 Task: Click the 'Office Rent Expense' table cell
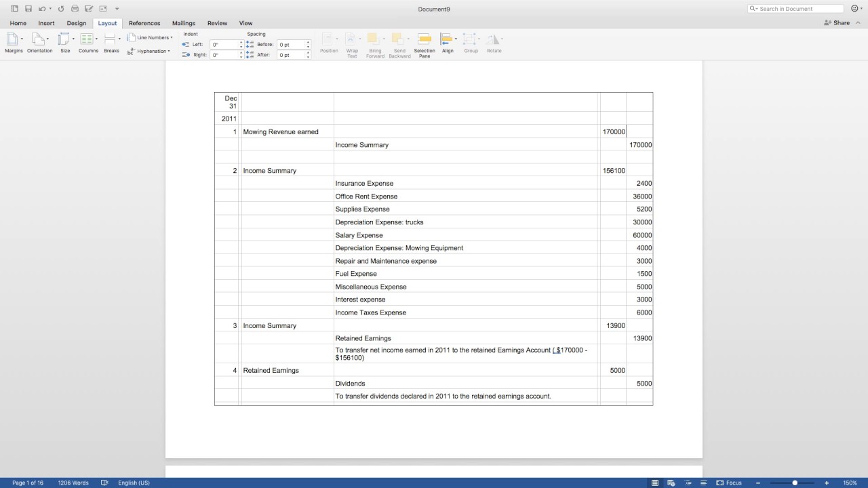(467, 197)
